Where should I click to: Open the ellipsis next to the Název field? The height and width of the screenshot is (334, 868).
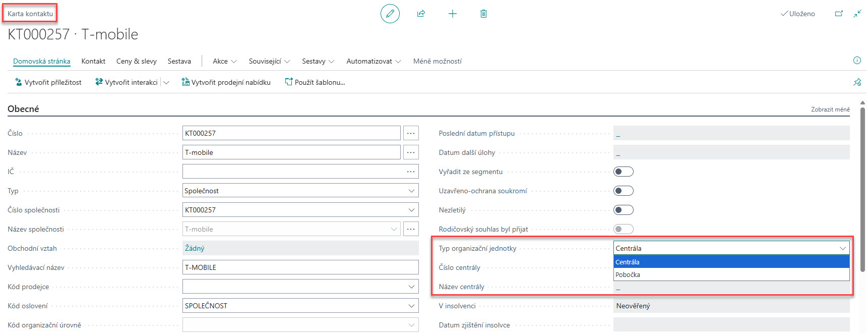[x=411, y=152]
